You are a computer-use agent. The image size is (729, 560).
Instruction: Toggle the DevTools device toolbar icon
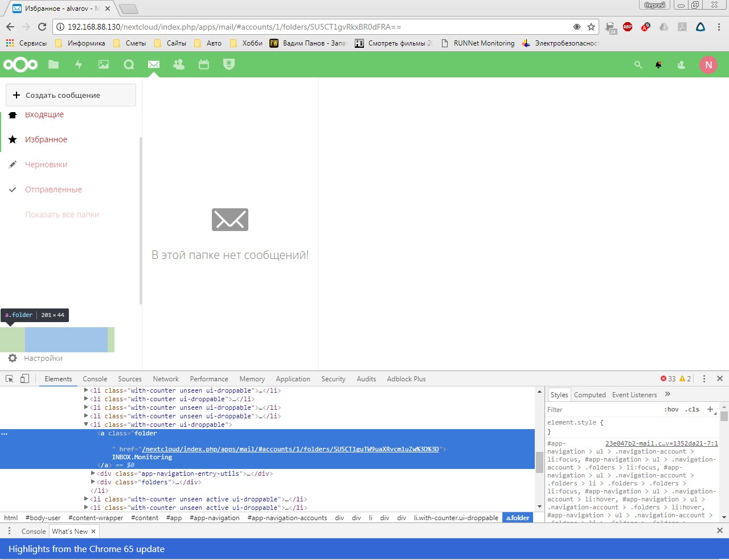24,378
